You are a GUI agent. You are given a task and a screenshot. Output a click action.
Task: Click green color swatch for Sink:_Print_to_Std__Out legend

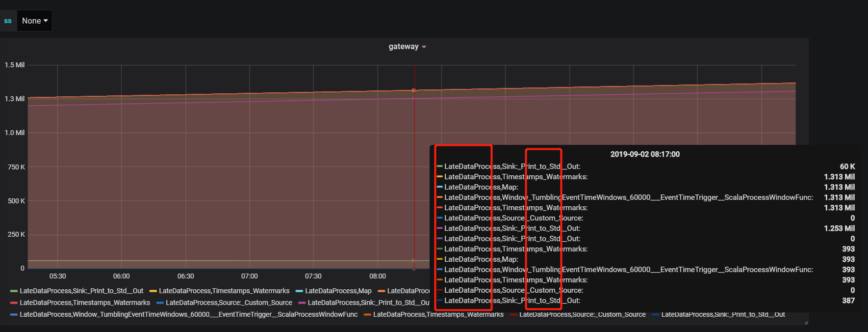tap(14, 291)
